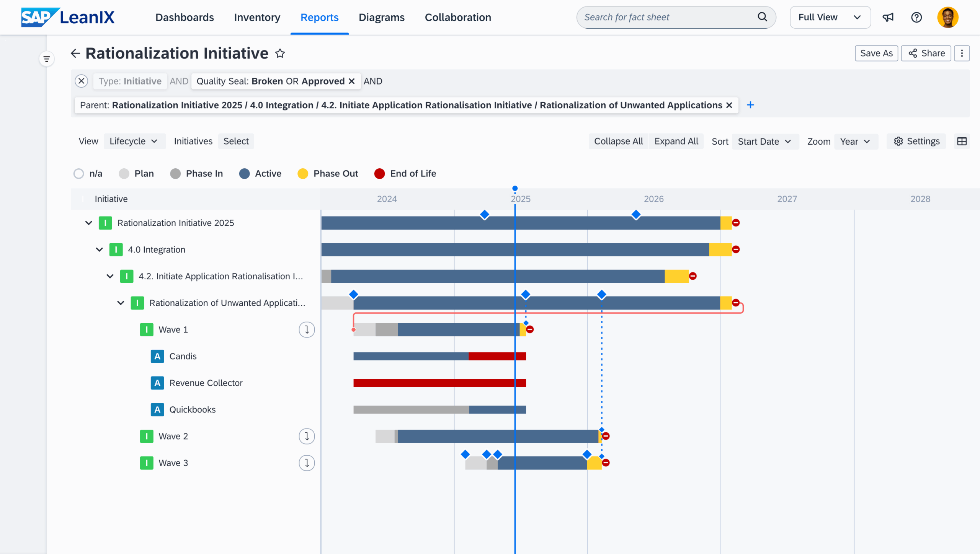The height and width of the screenshot is (554, 980).
Task: Click the Share button
Action: pyautogui.click(x=926, y=53)
